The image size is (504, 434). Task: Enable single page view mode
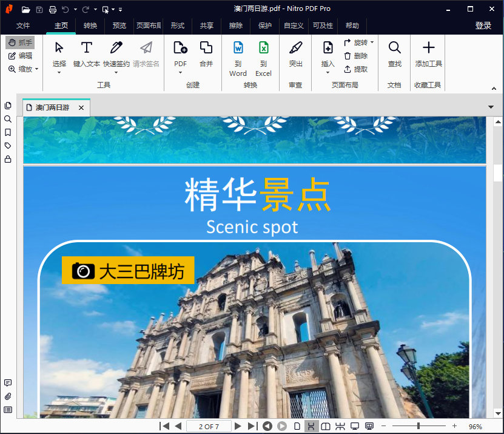tap(297, 427)
